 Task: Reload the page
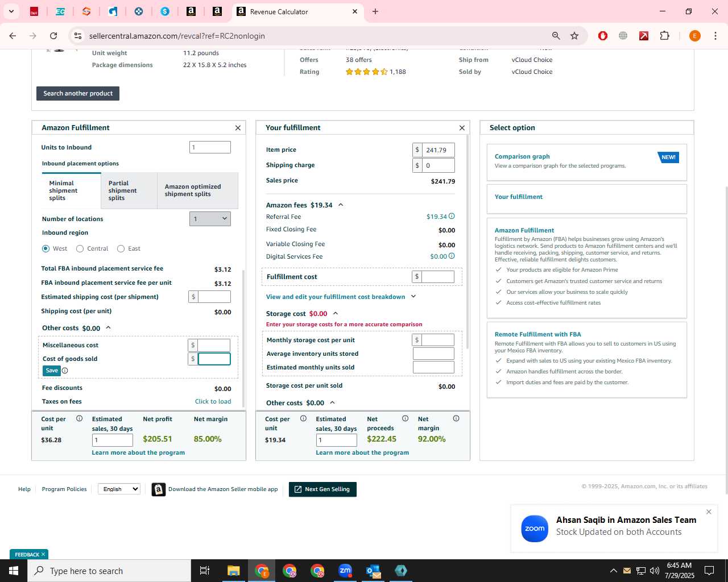click(x=53, y=36)
